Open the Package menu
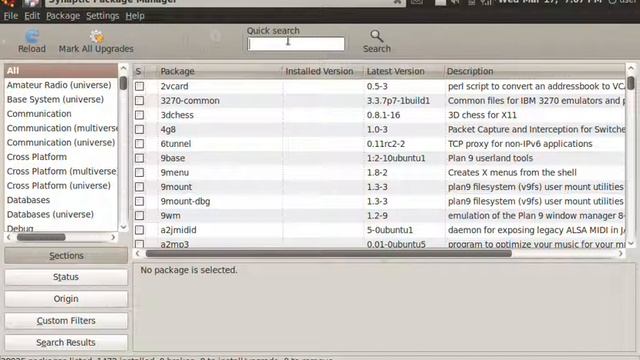 pyautogui.click(x=63, y=16)
